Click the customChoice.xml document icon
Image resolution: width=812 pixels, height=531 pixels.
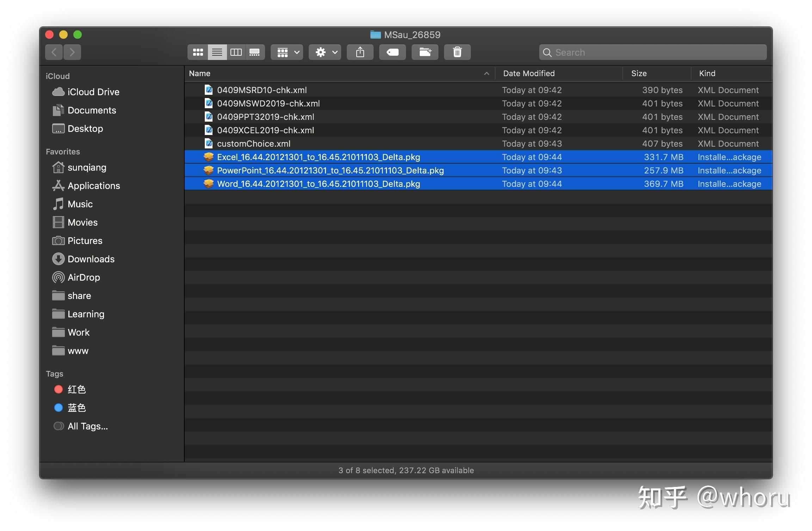point(209,144)
